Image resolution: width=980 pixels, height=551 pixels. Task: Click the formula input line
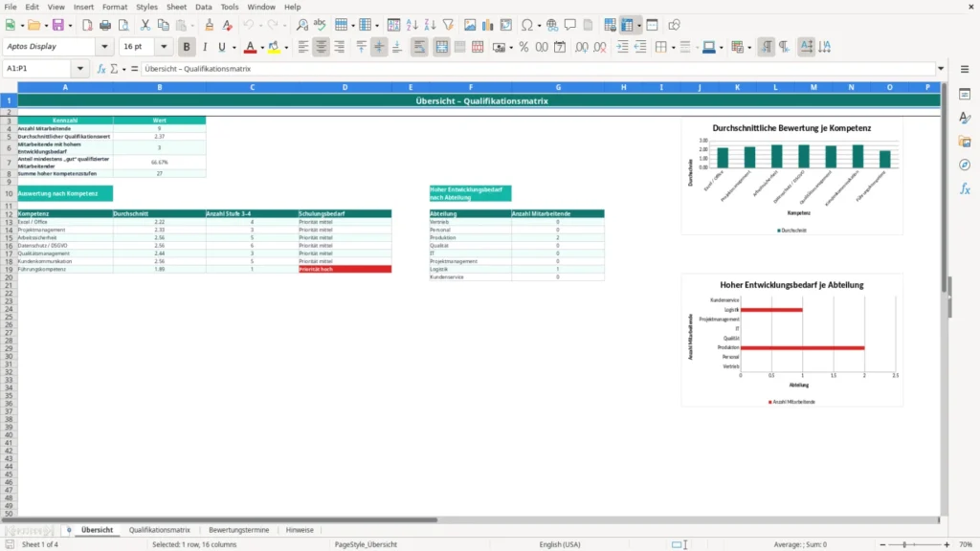[x=538, y=69]
